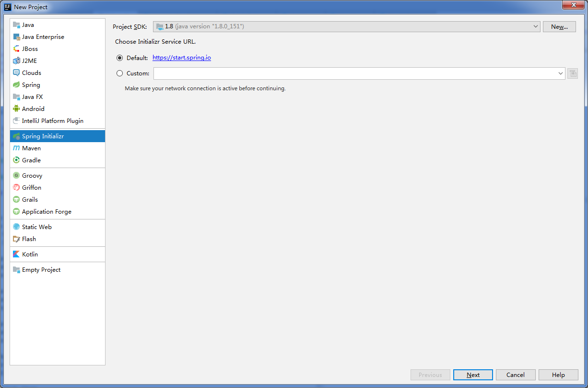This screenshot has width=588, height=388.
Task: Click the Application Forge icon
Action: (x=16, y=212)
